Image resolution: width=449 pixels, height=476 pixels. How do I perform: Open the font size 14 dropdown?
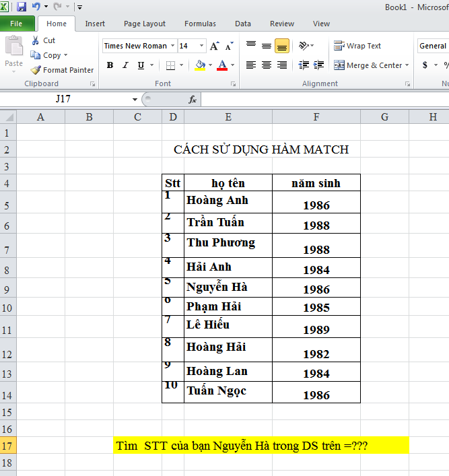coord(201,46)
